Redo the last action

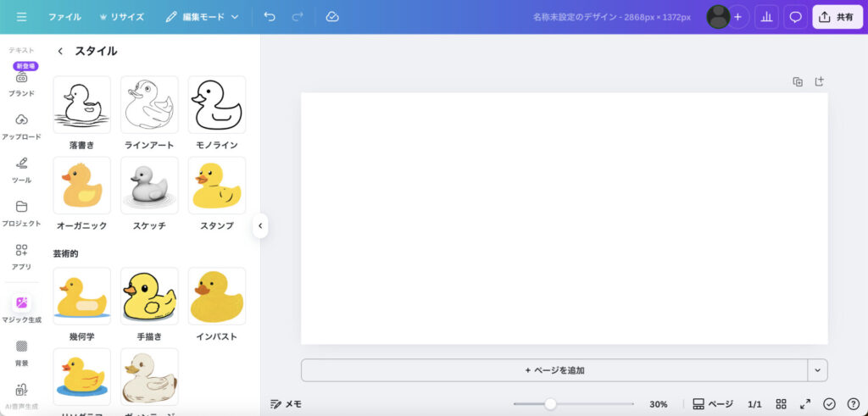tap(298, 17)
